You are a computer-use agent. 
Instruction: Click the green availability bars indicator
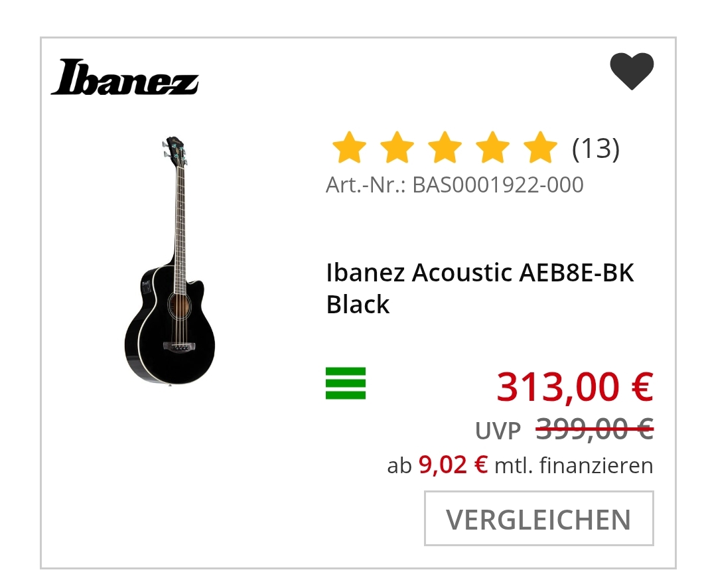[346, 383]
